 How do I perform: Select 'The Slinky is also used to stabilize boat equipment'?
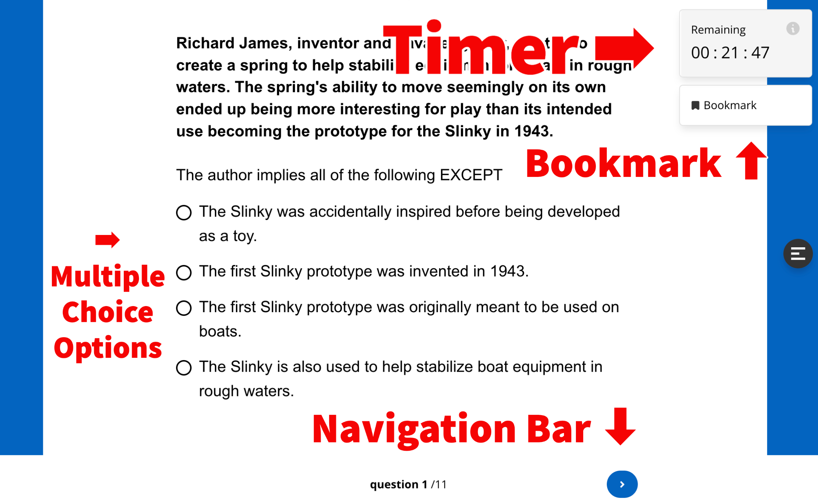point(184,366)
